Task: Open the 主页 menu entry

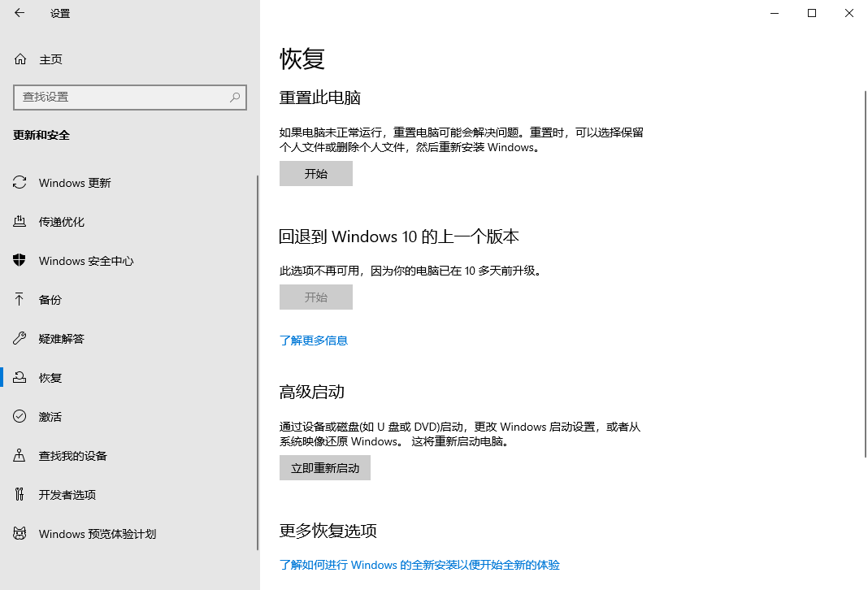Action: [x=50, y=59]
